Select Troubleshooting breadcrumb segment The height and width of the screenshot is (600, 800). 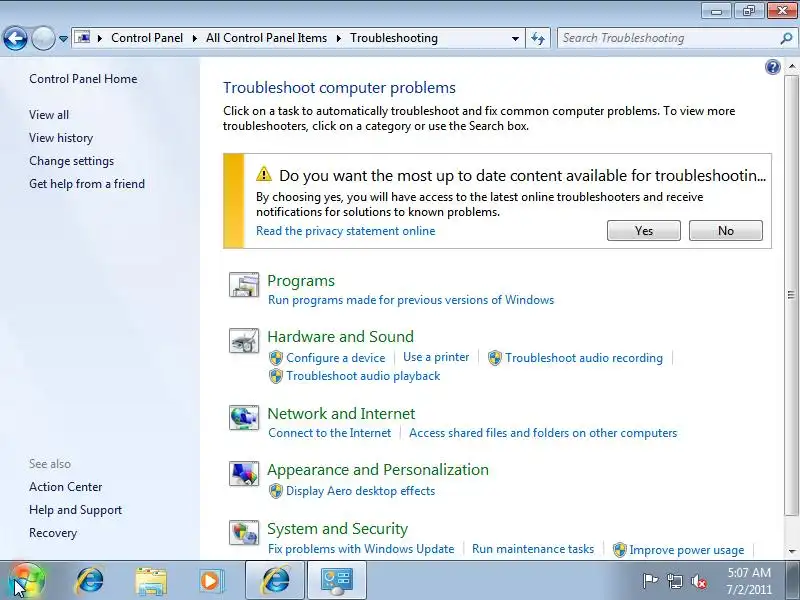click(x=394, y=38)
